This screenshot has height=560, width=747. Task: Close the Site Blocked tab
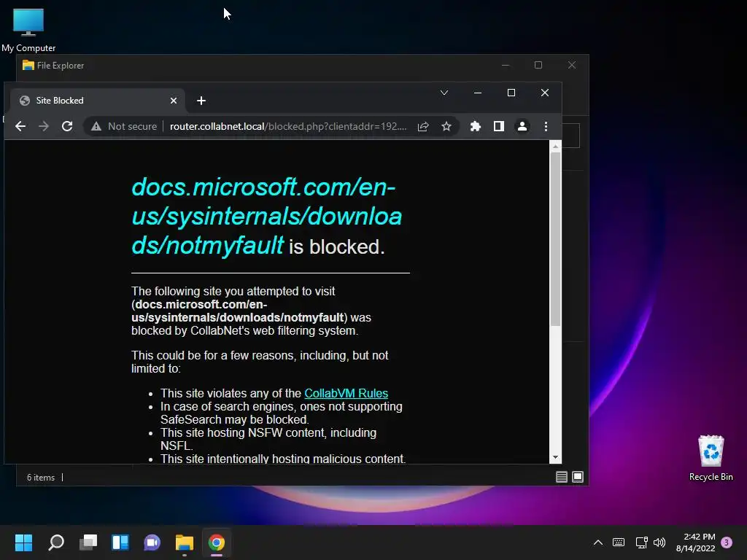[x=174, y=101]
